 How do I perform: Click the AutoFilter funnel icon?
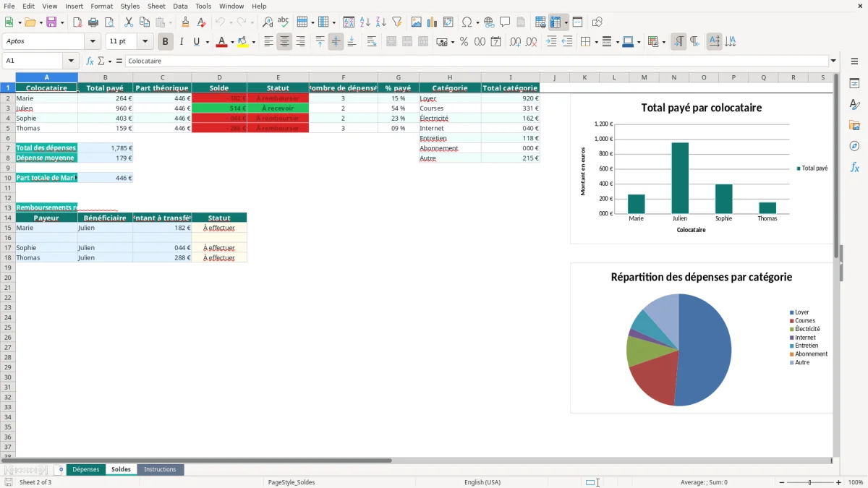click(x=397, y=22)
